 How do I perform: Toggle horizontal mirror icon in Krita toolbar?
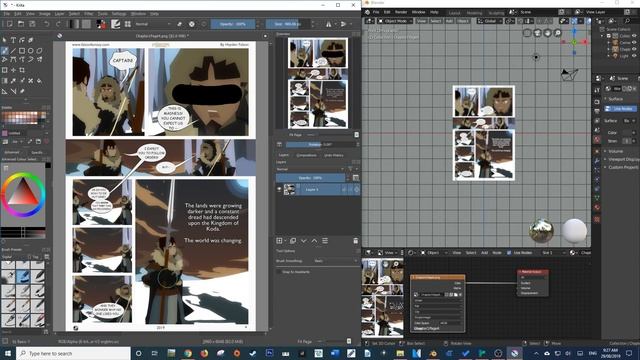pos(329,24)
